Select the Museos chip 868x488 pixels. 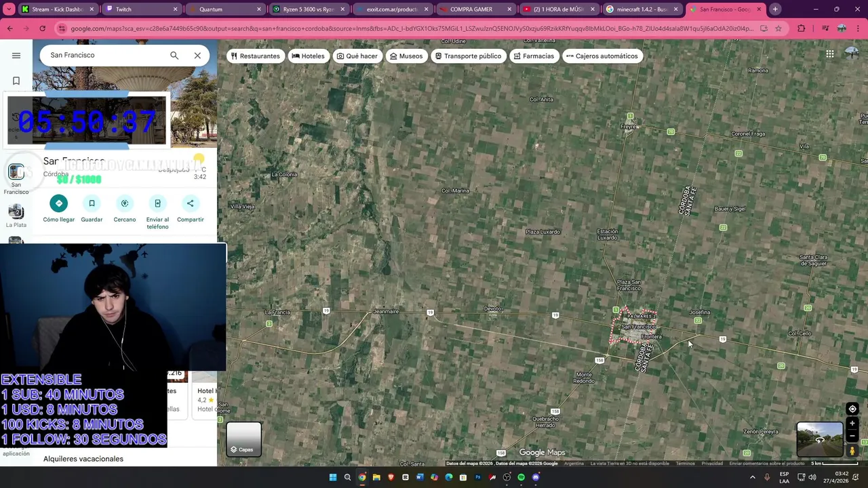[x=406, y=56]
